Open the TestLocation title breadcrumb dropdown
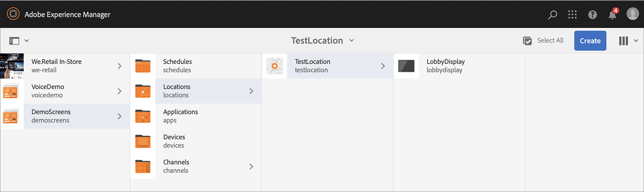Image resolution: width=644 pixels, height=192 pixels. (x=322, y=41)
